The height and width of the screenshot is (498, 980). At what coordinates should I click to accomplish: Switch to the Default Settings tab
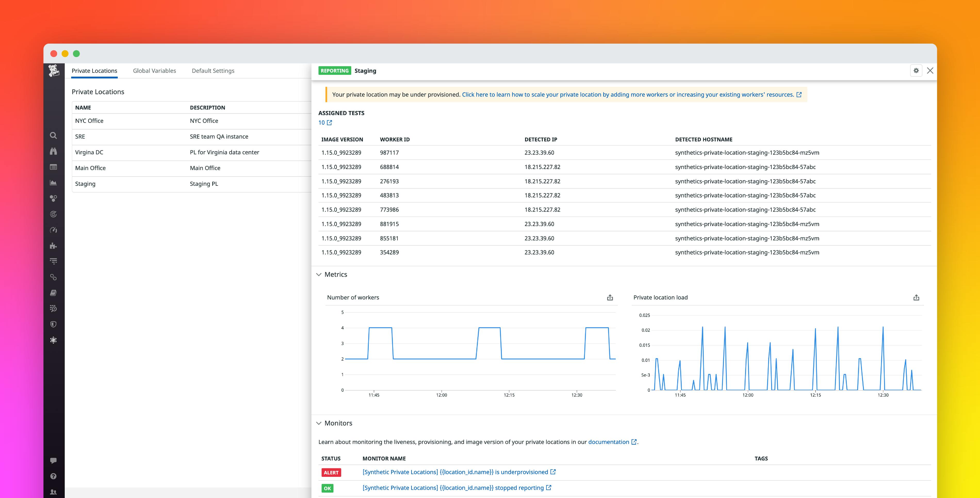(213, 70)
